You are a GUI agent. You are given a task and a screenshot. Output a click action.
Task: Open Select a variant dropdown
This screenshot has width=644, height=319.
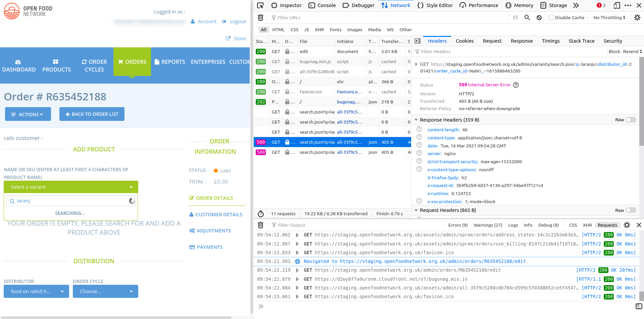pos(71,187)
